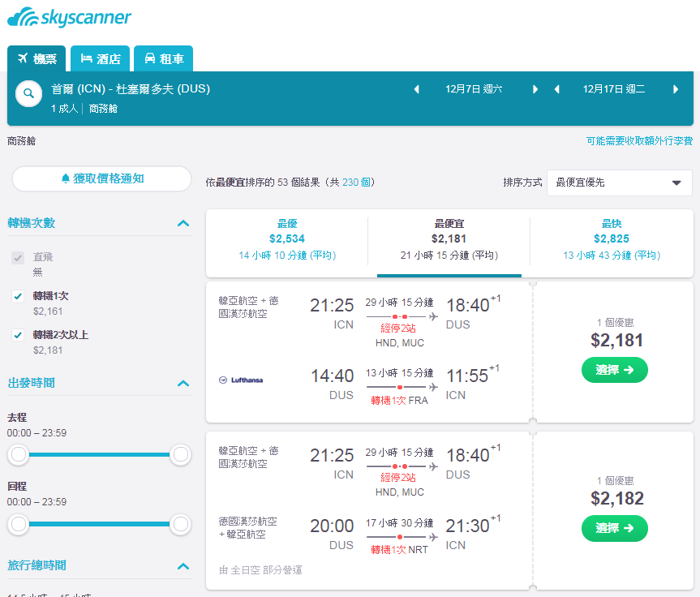700x597 pixels.
Task: Toggle the disabled 直飛 checkbox
Action: (x=18, y=258)
